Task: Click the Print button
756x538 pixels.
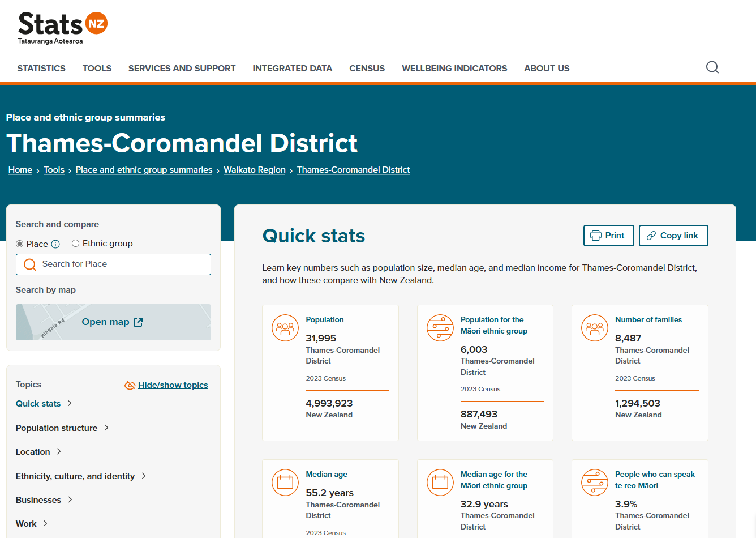Action: [x=609, y=236]
